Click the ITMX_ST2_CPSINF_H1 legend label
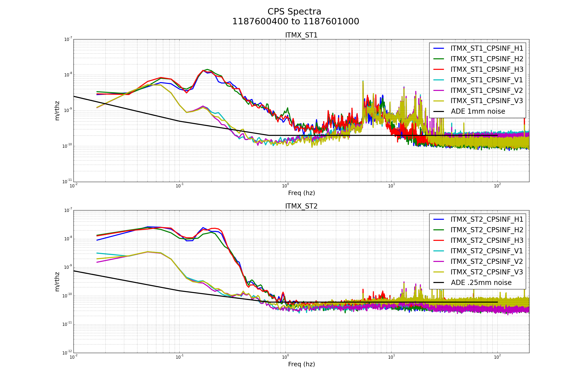This screenshot has height=392, width=588. click(x=487, y=219)
